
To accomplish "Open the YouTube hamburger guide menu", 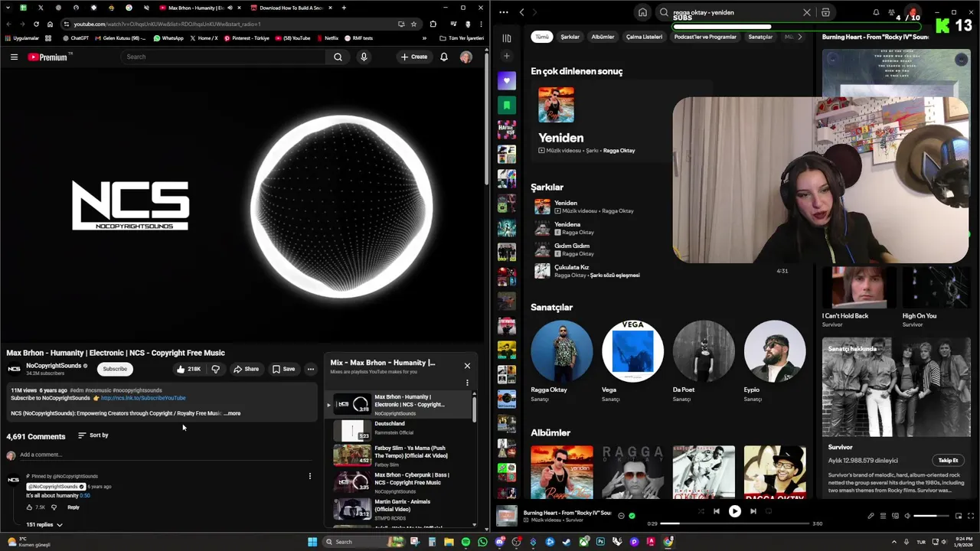I will pos(14,57).
